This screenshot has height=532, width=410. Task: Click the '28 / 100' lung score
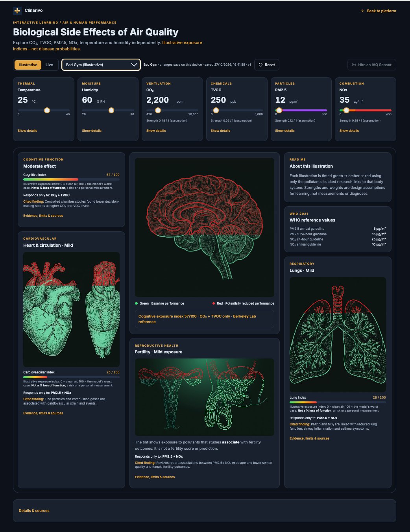379,397
